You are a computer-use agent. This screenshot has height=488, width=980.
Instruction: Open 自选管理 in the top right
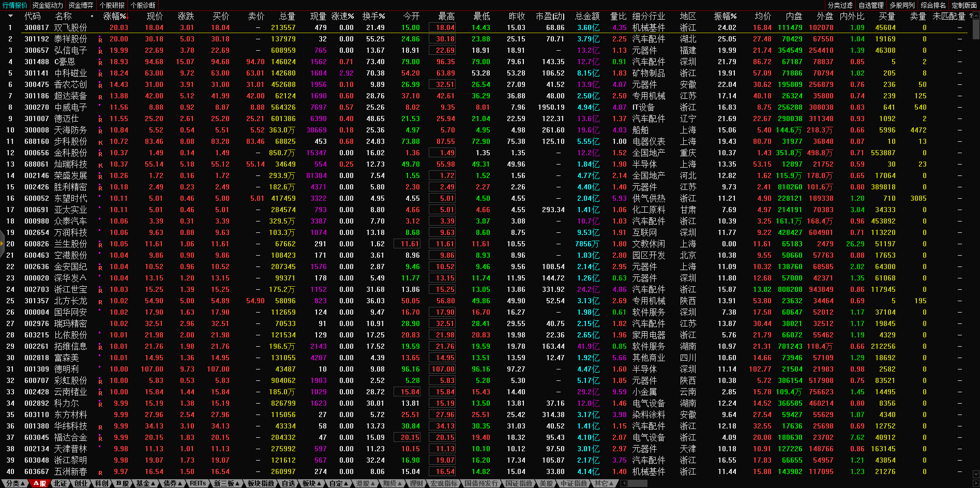pos(871,5)
